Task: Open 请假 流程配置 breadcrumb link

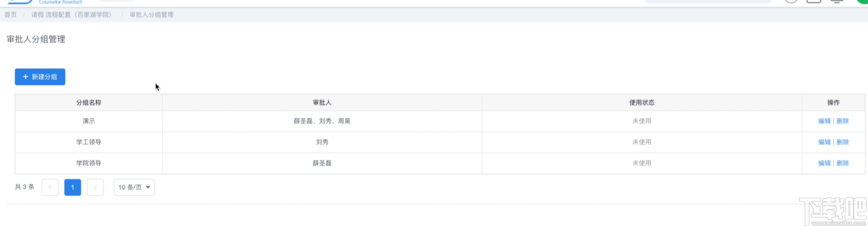Action: pyautogui.click(x=71, y=15)
